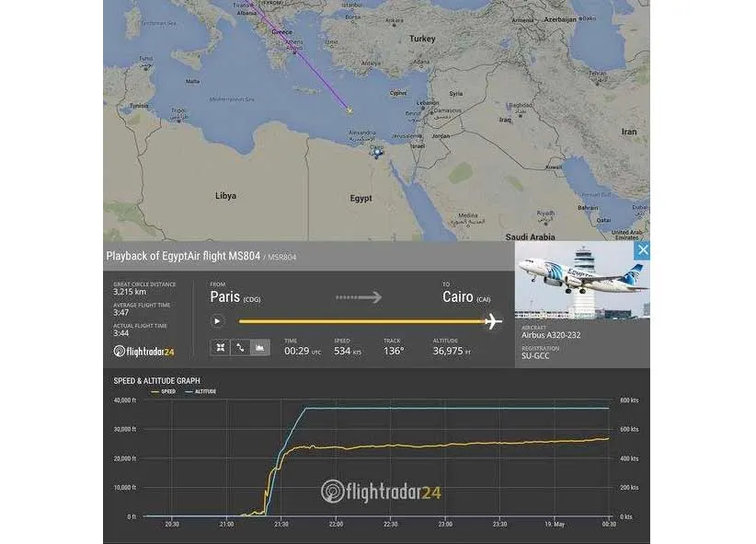Viewport: 756px width, 544px height.
Task: Click the yellow aircraft marker on map
Action: coord(349,110)
